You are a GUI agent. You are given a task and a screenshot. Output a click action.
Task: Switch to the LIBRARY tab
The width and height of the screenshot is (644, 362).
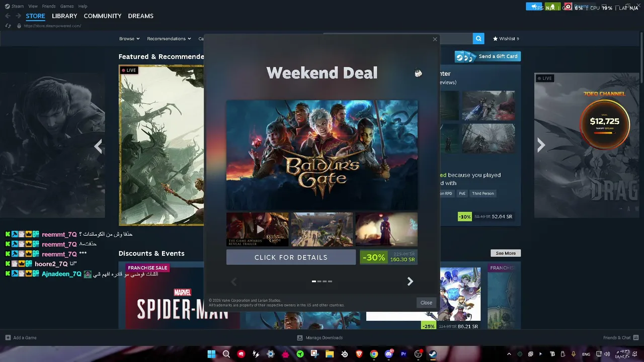coord(64,16)
